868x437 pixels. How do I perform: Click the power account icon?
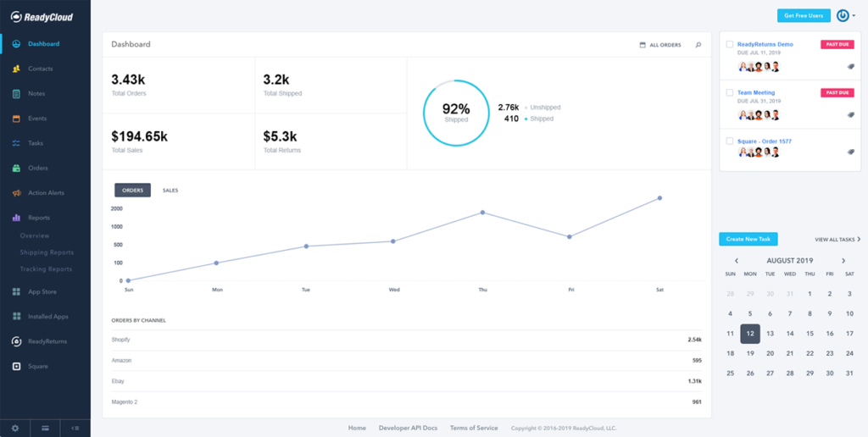[843, 15]
